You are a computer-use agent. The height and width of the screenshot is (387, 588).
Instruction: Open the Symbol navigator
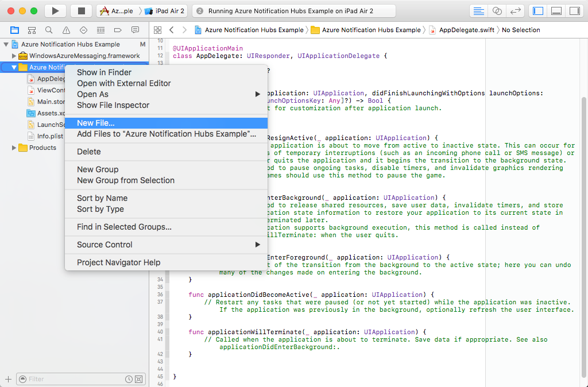tap(30, 30)
